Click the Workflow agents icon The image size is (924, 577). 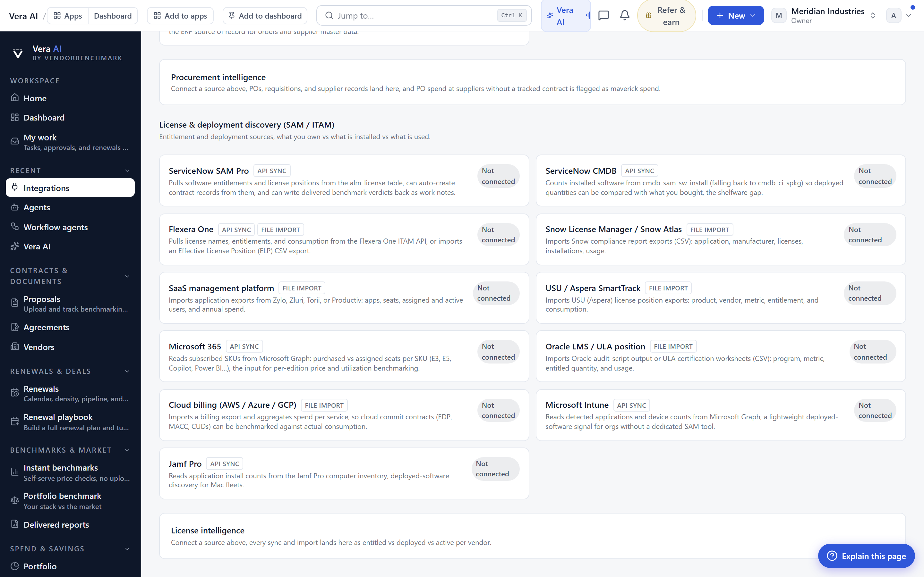[14, 227]
